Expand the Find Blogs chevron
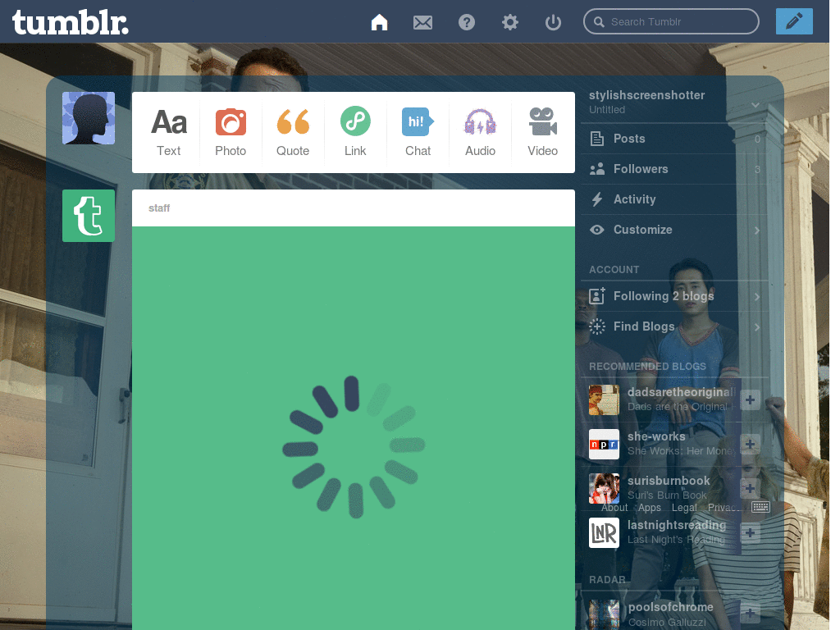 757,327
